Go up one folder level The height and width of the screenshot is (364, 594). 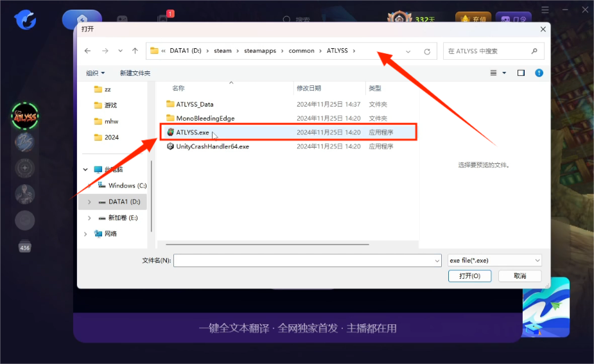coord(135,51)
